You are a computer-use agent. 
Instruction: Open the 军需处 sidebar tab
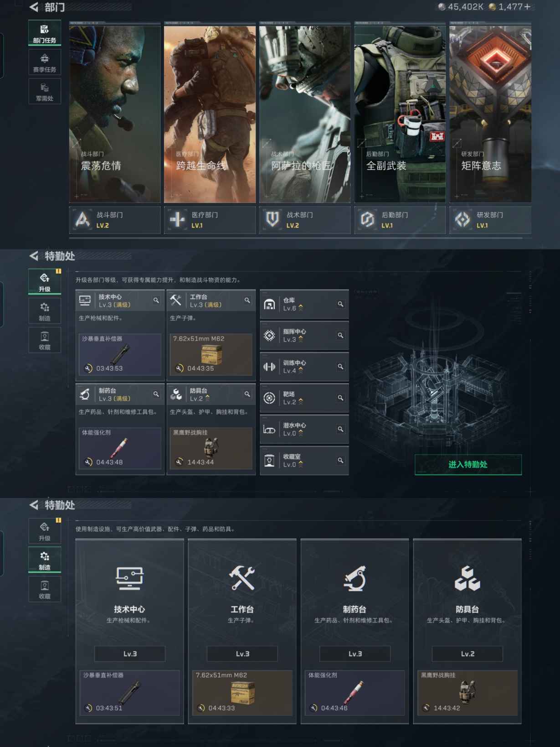tap(45, 92)
